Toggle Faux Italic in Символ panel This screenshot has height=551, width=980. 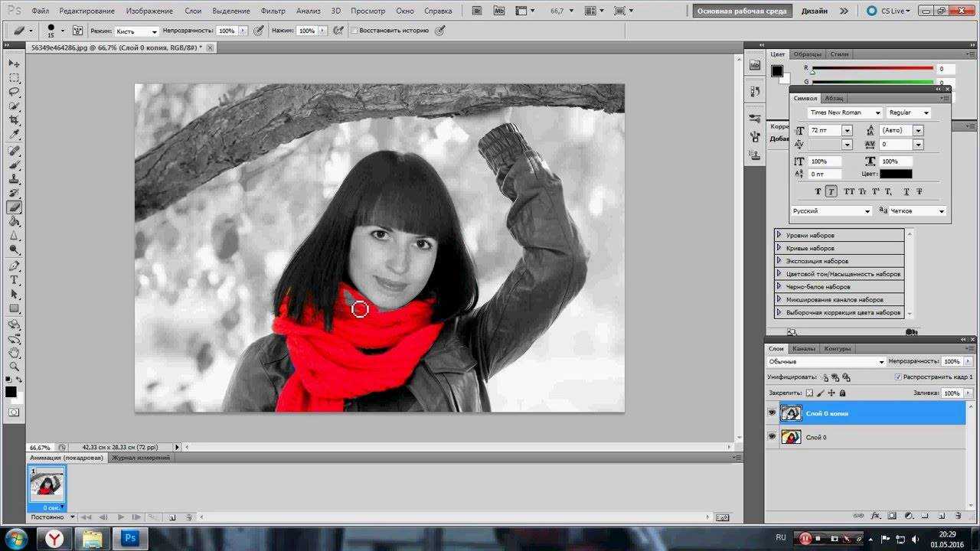tap(832, 192)
